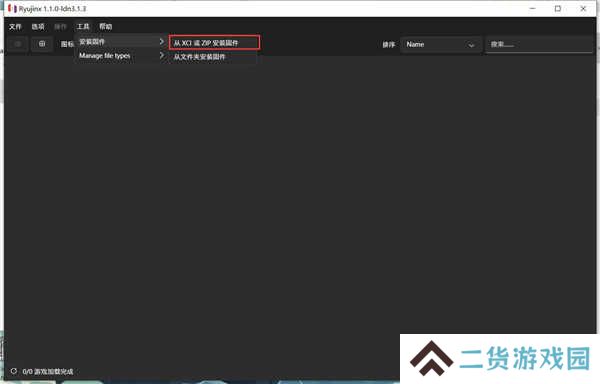This screenshot has width=600, height=384.
Task: Close the Ryujinx window
Action: [583, 8]
